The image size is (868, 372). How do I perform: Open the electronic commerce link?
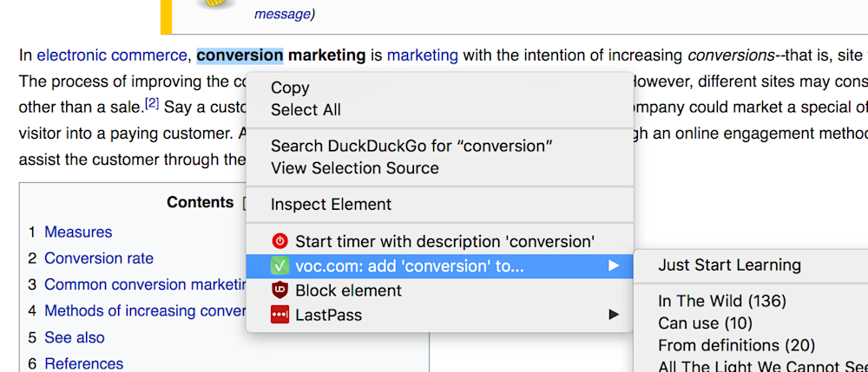click(x=112, y=55)
